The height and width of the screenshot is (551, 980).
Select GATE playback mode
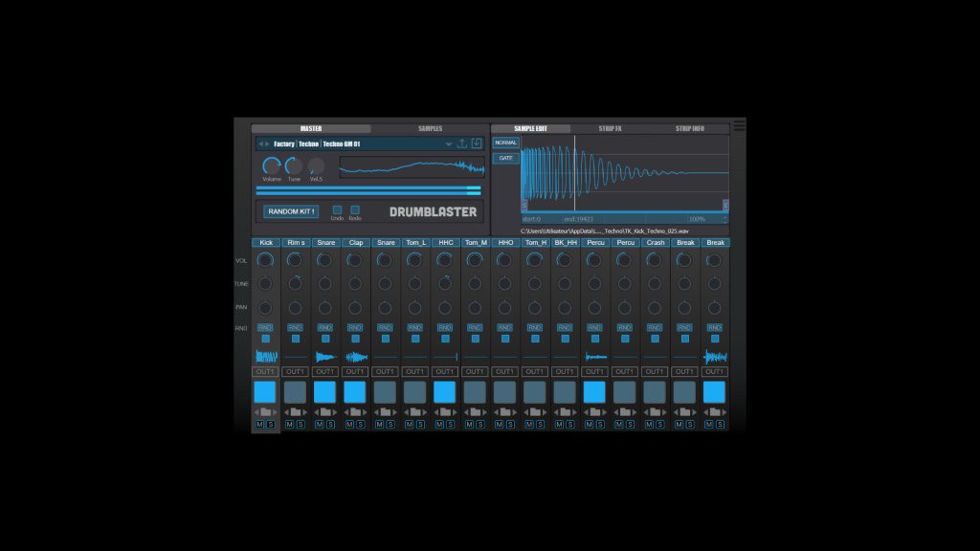coord(505,158)
